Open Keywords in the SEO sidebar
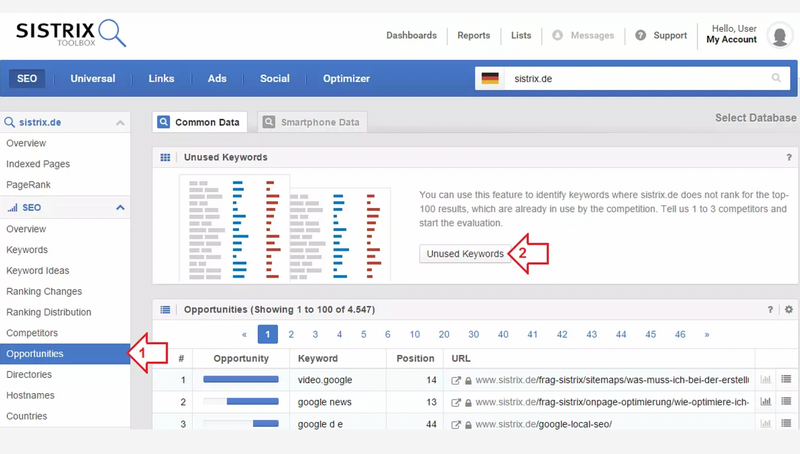 (27, 249)
